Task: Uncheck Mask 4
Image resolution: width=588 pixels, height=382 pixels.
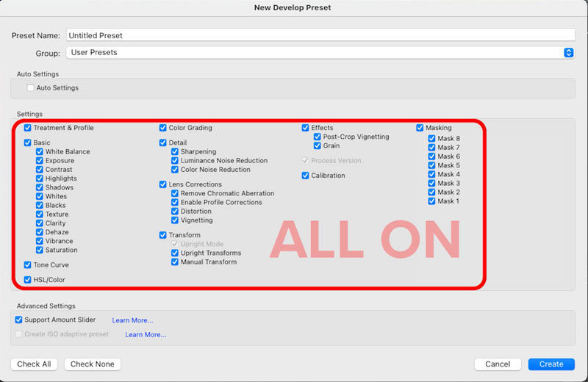Action: click(431, 174)
